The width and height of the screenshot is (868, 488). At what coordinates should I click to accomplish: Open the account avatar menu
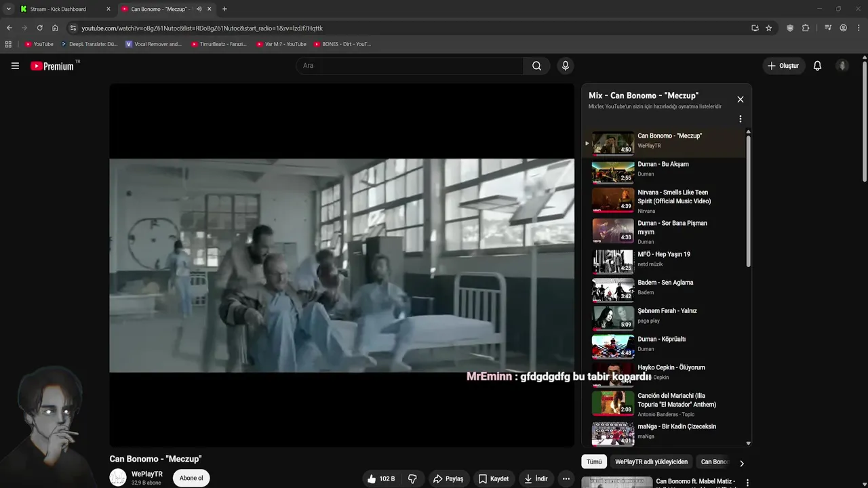point(842,66)
